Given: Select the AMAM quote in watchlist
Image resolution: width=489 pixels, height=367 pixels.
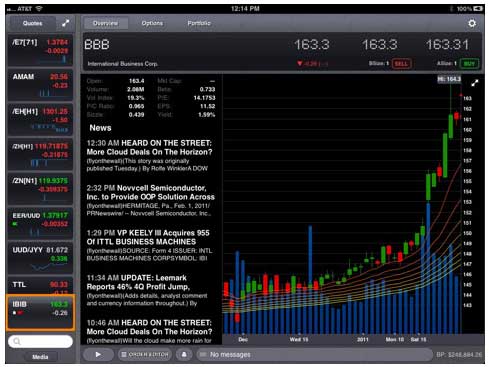Looking at the screenshot, I should 40,85.
